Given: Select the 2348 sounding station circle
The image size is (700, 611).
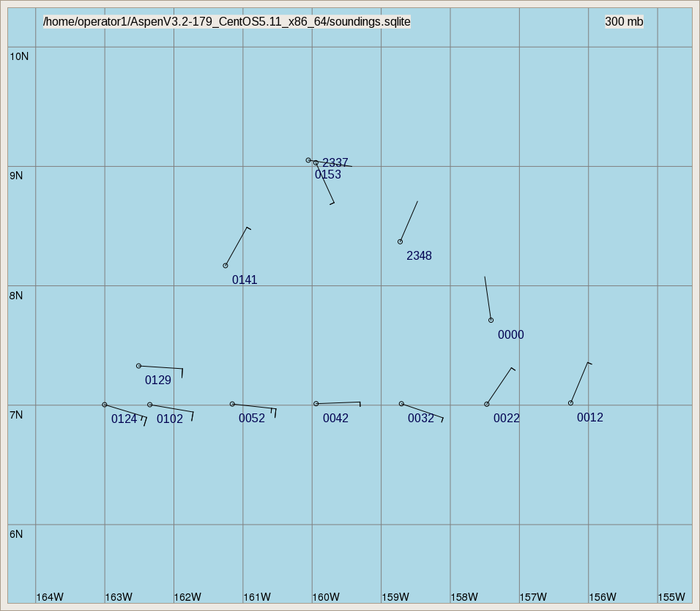Looking at the screenshot, I should pyautogui.click(x=400, y=241).
